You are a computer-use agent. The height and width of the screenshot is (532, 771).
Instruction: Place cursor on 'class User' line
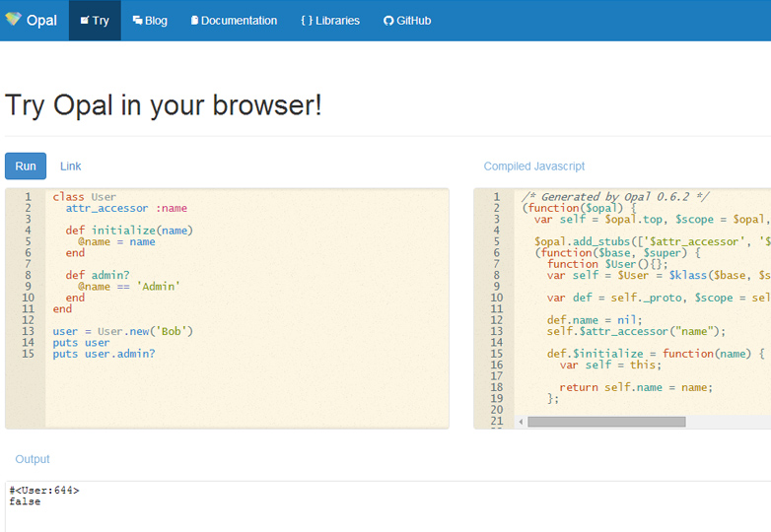pos(85,196)
